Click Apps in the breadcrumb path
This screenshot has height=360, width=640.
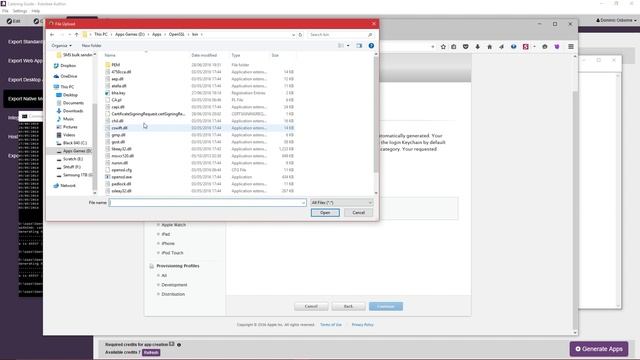click(x=157, y=35)
